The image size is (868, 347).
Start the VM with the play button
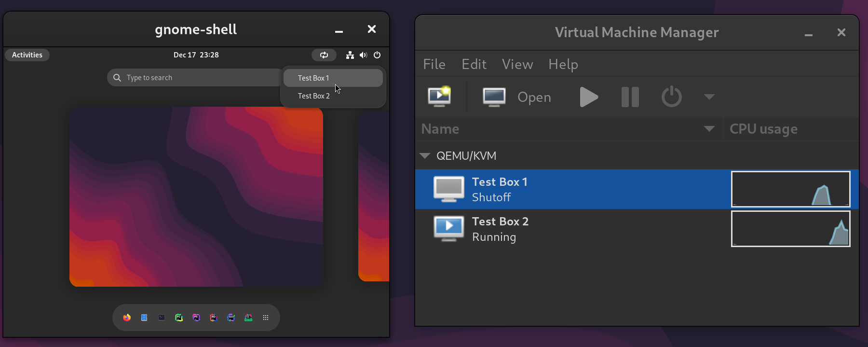(x=588, y=97)
